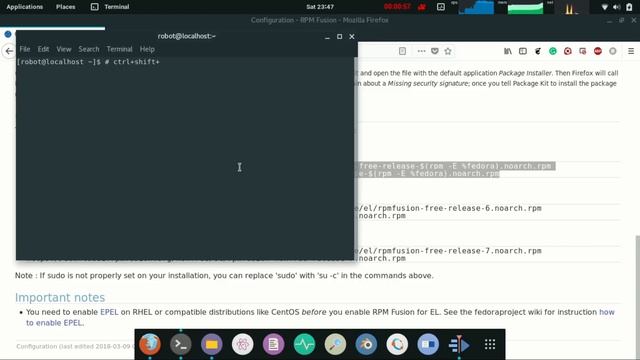The width and height of the screenshot is (640, 360).
Task: Click the red target extension icon
Action: coord(568,51)
